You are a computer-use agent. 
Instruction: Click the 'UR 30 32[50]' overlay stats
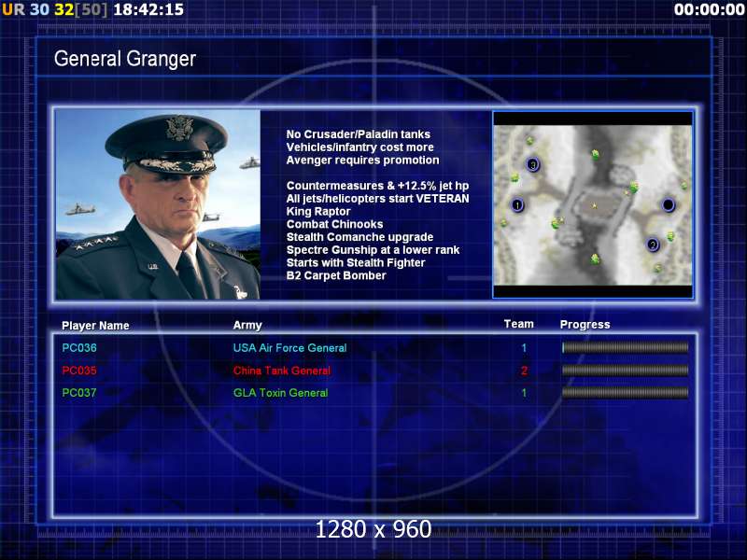55,9
